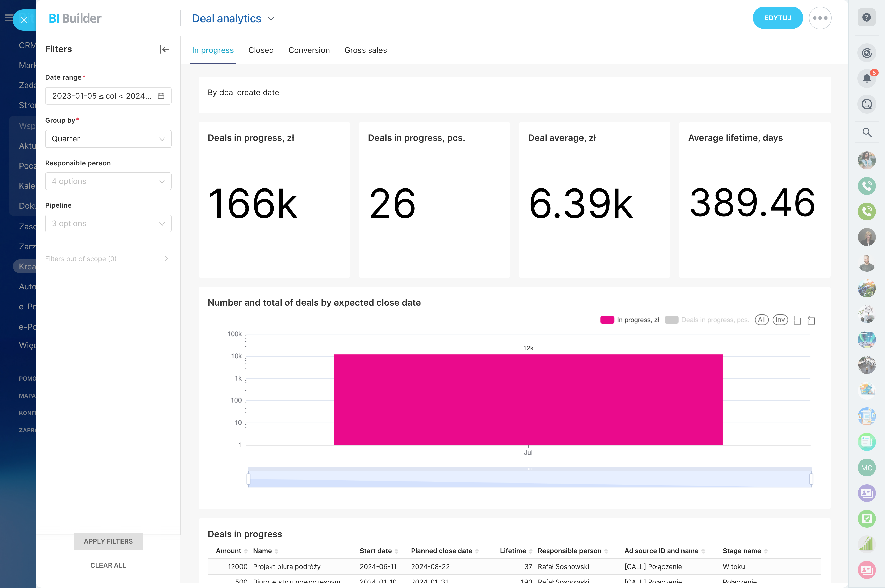885x588 pixels.
Task: Switch to the Conversion tab
Action: (x=309, y=50)
